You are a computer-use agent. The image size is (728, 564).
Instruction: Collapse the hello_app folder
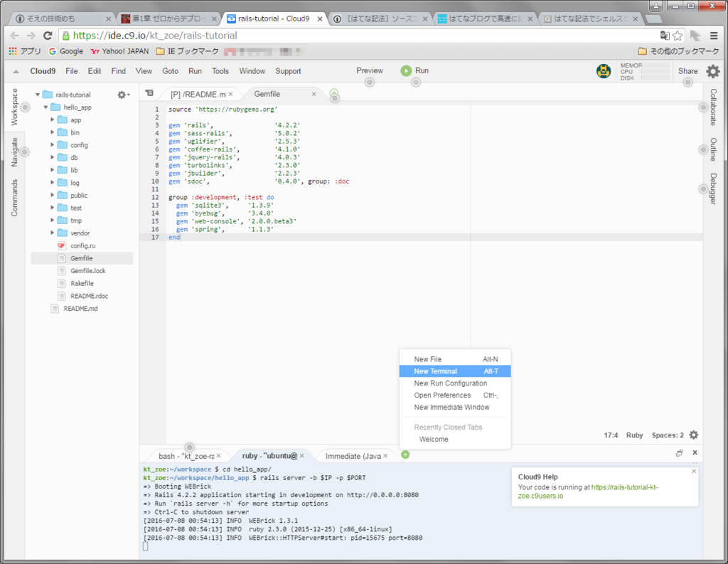click(x=45, y=107)
